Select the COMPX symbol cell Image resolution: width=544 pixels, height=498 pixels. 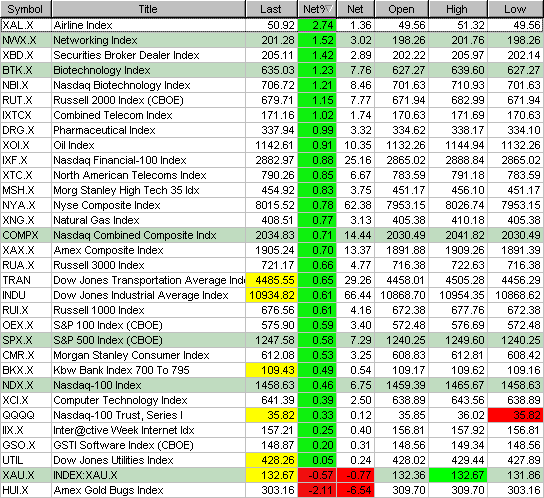(26, 235)
